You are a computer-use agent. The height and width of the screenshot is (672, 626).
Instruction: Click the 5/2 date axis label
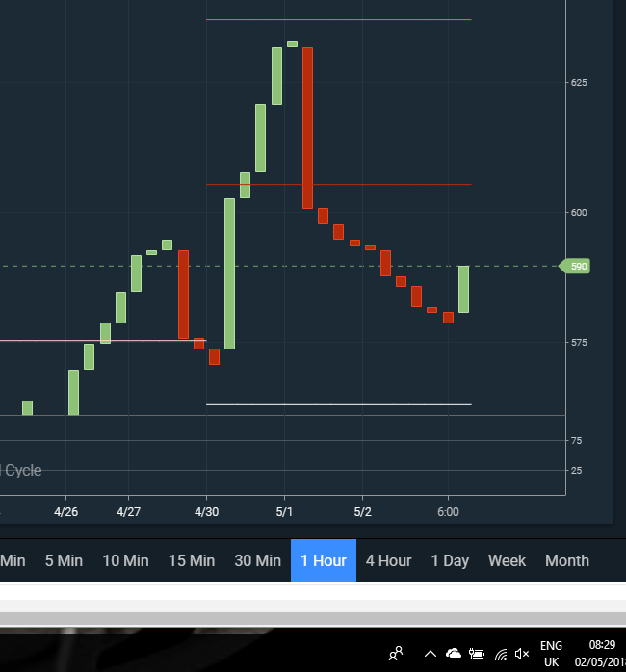363,512
